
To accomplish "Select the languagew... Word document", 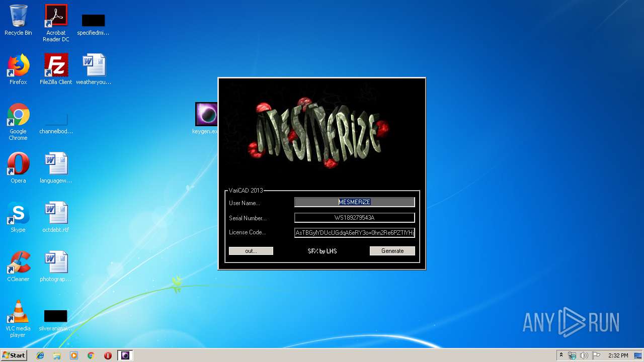I will [x=56, y=168].
